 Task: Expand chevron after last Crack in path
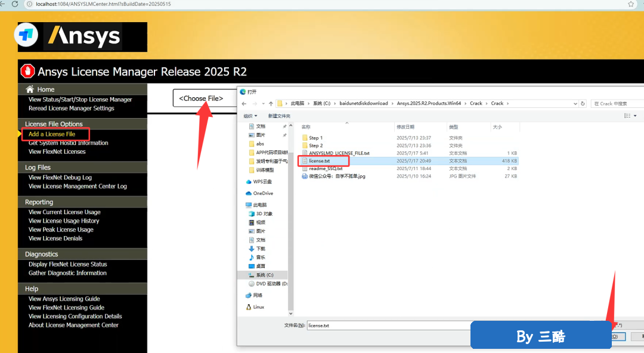point(507,104)
